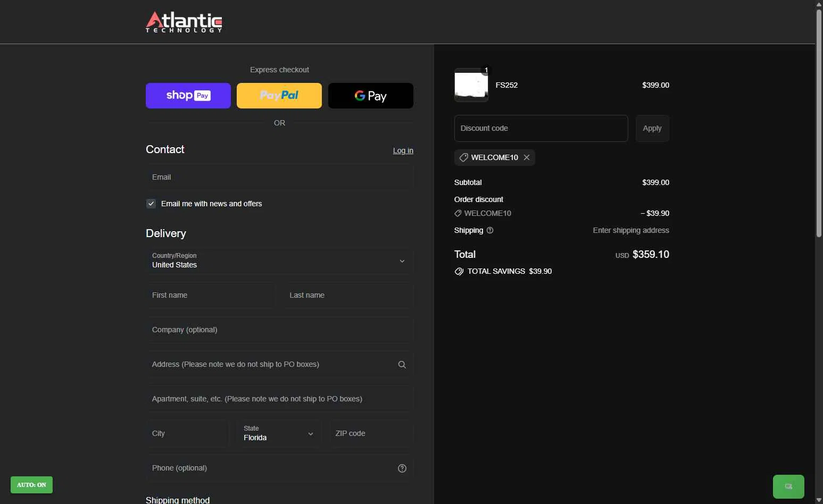
Task: Focus the Apartment, suite, etc. field
Action: coord(279,399)
